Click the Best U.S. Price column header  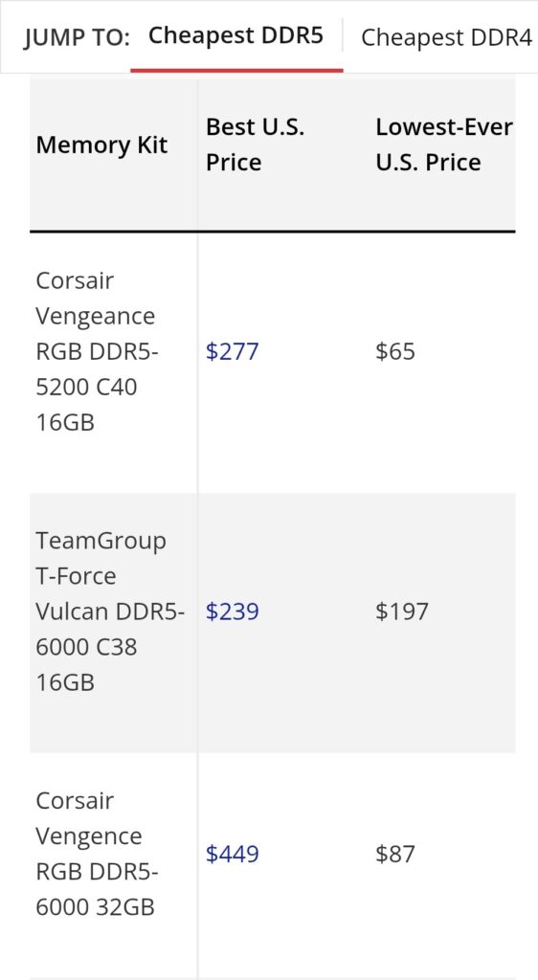pos(256,145)
